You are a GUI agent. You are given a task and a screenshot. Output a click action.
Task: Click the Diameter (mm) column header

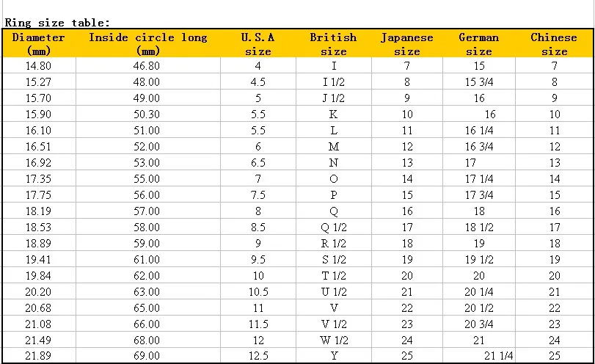tap(39, 43)
